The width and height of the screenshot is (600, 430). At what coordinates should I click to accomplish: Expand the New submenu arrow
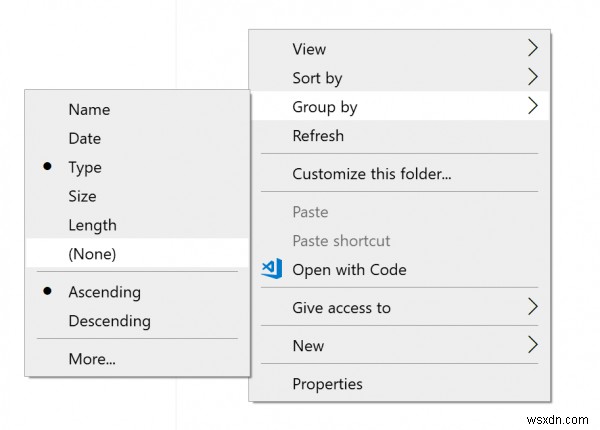point(533,345)
